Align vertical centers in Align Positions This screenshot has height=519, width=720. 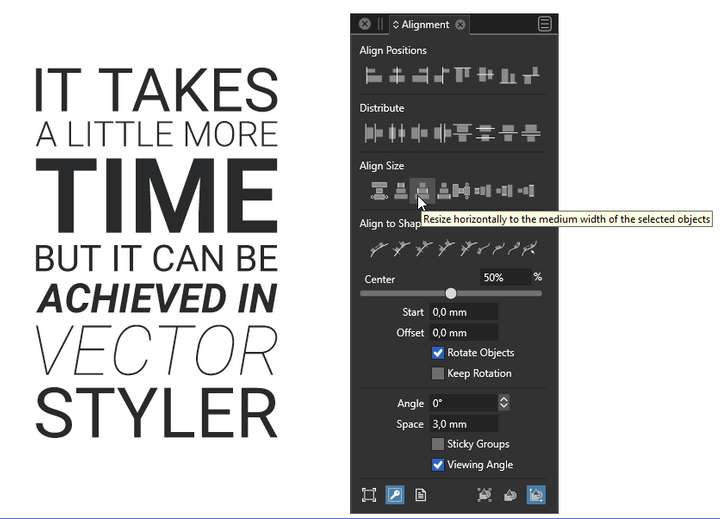485,75
